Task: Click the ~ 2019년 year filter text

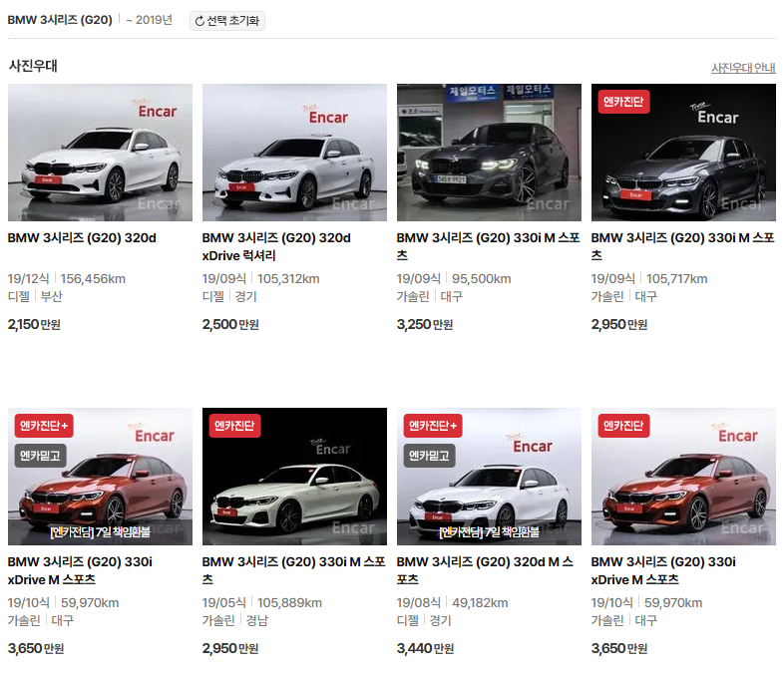Action: [149, 20]
